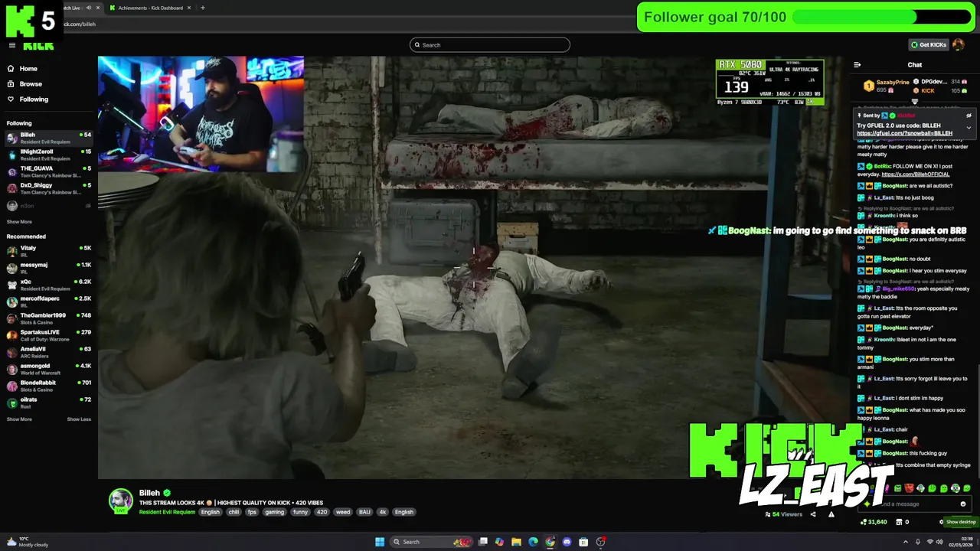Image resolution: width=980 pixels, height=551 pixels.
Task: Open a new browser tab
Action: coord(202,8)
